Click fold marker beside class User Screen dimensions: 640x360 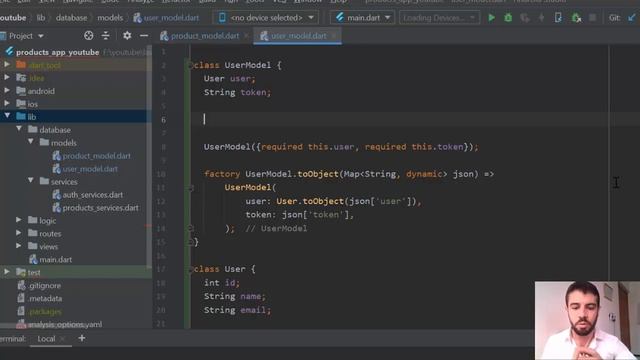click(190, 269)
